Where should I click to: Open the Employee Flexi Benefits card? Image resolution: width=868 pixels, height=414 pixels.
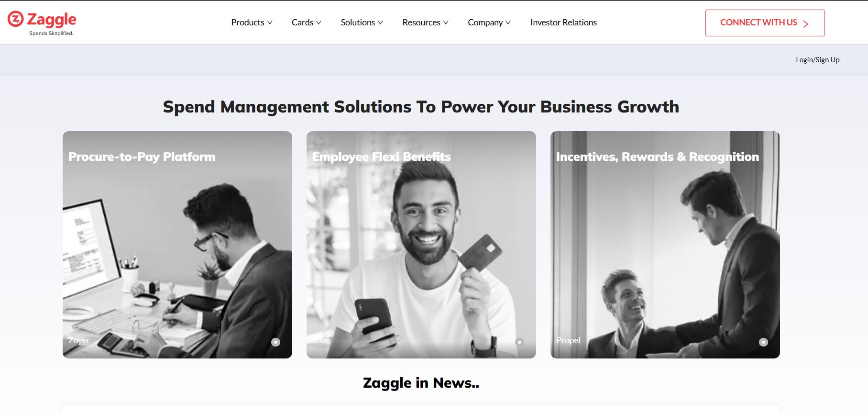coord(421,245)
